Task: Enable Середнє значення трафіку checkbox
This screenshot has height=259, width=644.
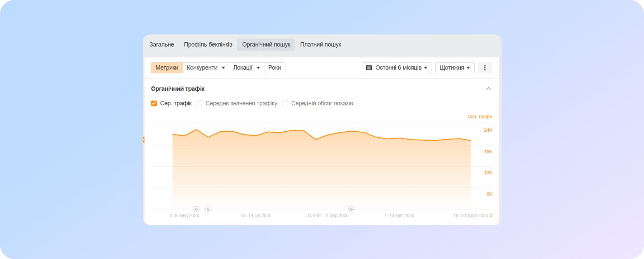Action: (199, 103)
